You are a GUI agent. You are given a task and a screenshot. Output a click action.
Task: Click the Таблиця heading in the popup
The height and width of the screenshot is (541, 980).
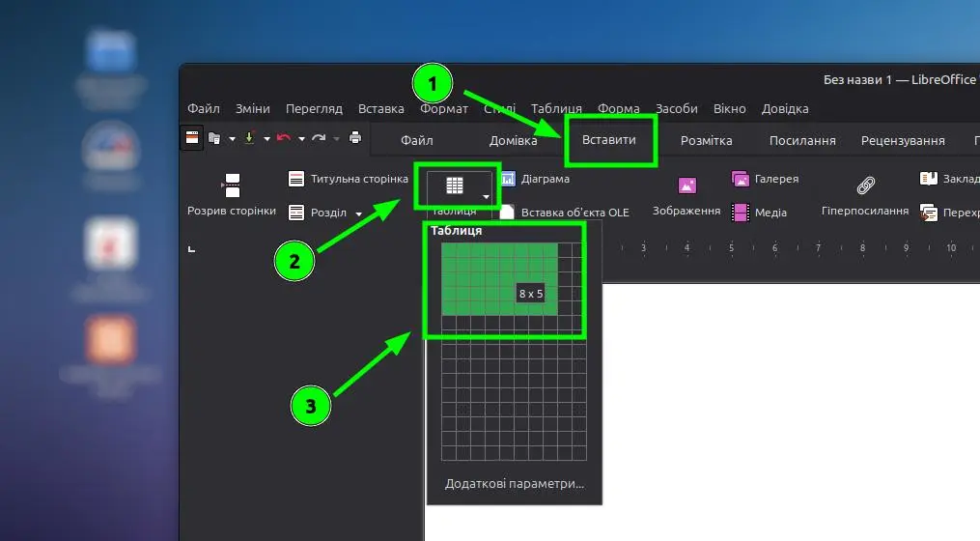(x=457, y=231)
